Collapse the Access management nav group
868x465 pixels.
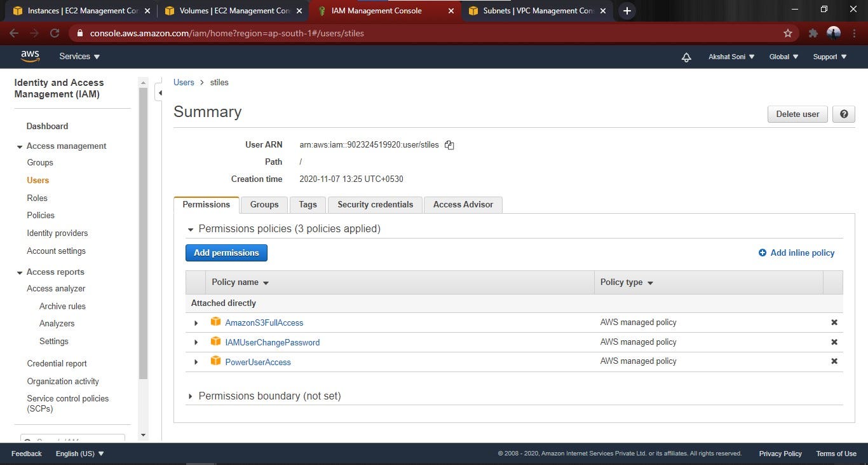(x=20, y=147)
